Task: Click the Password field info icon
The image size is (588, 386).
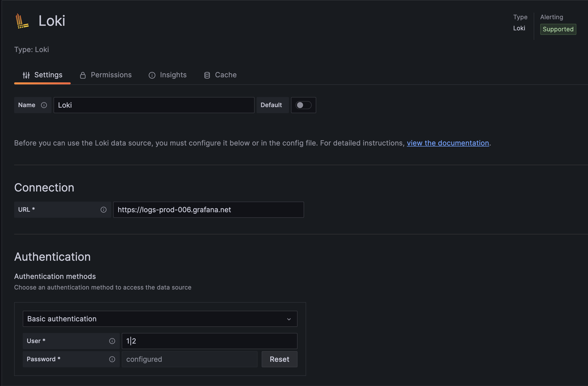Action: coord(112,359)
